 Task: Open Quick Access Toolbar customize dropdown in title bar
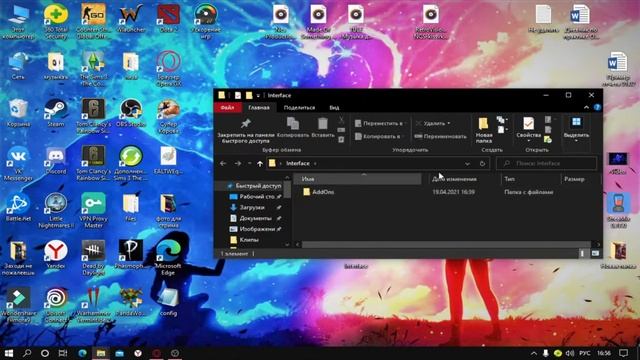coord(258,96)
